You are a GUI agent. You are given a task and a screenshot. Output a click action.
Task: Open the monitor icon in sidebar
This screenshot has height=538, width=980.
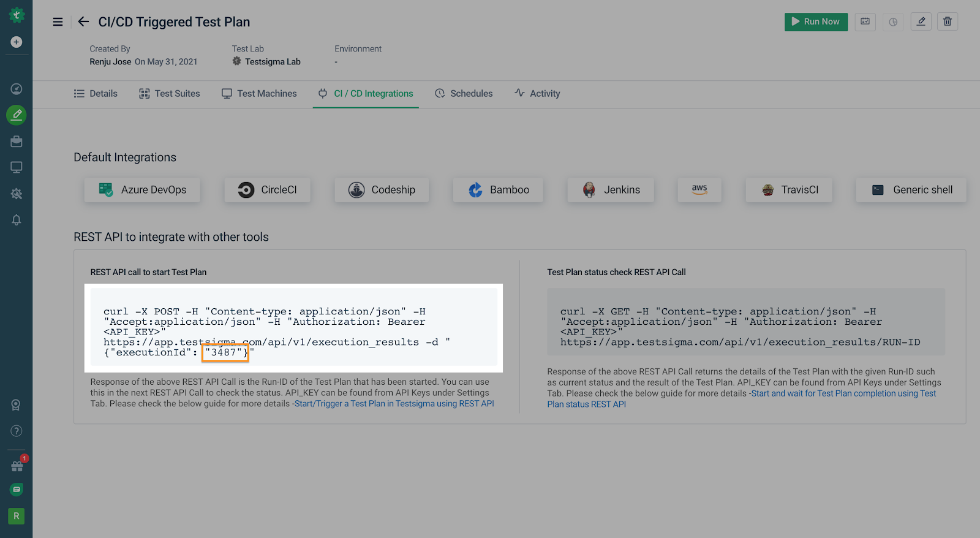17,167
